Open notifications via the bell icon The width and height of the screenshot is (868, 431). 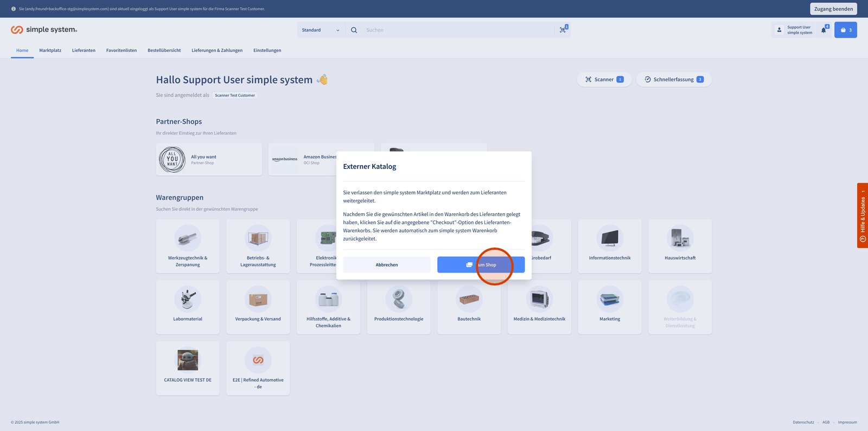tap(824, 30)
